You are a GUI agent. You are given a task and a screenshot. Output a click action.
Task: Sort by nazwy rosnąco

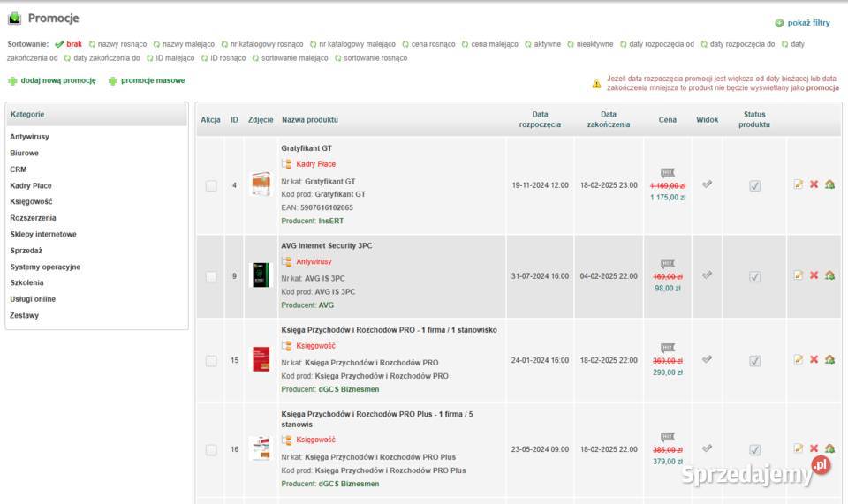122,44
